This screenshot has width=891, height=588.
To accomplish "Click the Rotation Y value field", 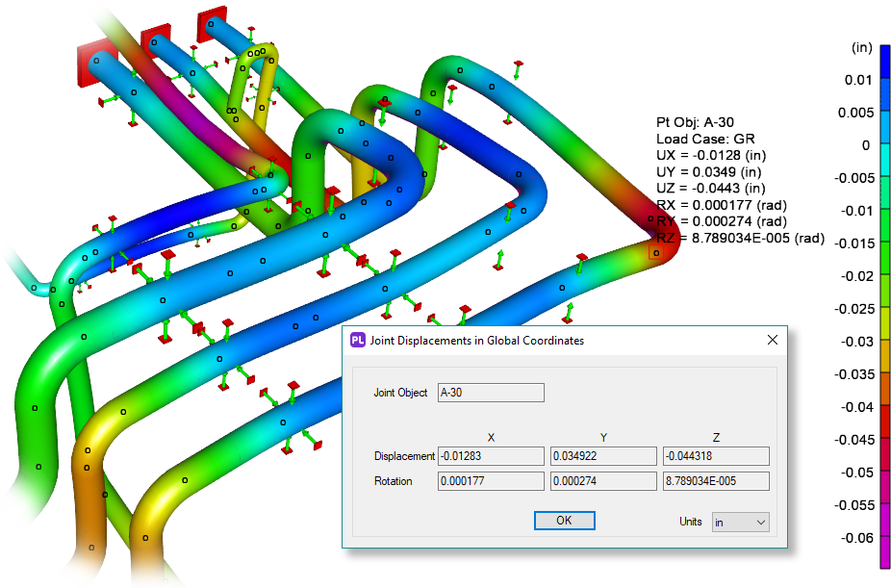I will pos(601,481).
